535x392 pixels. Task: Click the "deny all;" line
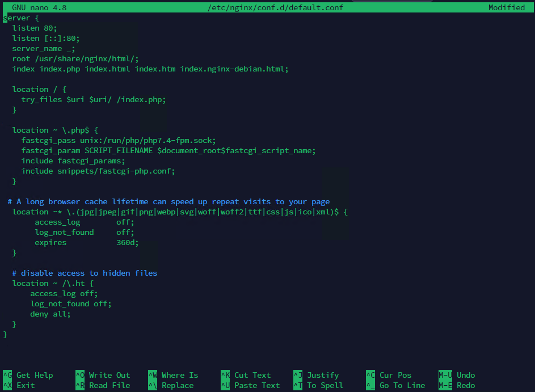[x=50, y=314]
